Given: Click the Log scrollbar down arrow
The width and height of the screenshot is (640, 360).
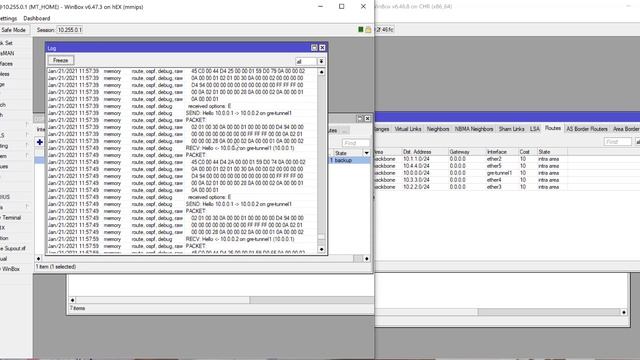Looking at the screenshot, I should click(321, 249).
